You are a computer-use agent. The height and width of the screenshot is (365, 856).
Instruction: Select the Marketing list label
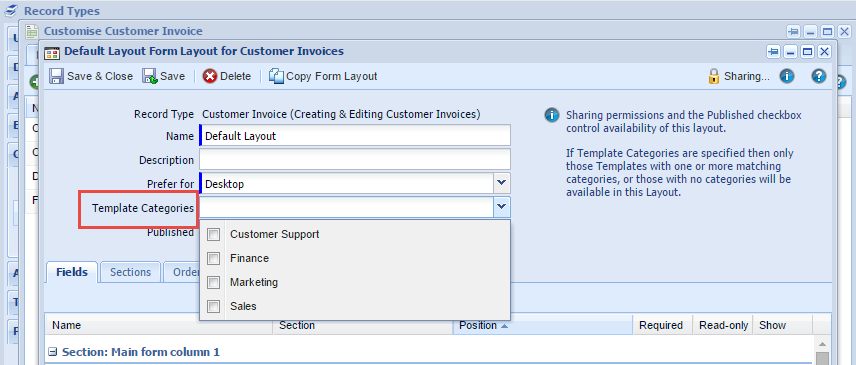coord(254,283)
